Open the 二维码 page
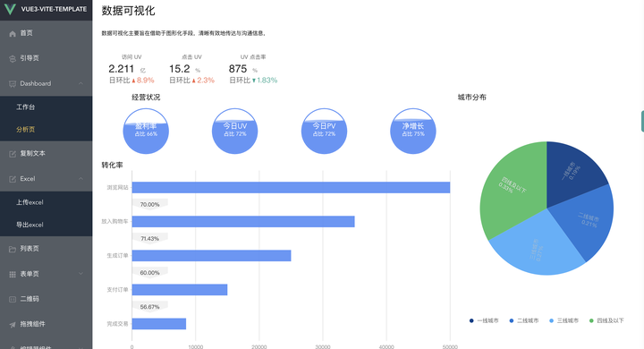644x349 pixels. pos(46,299)
